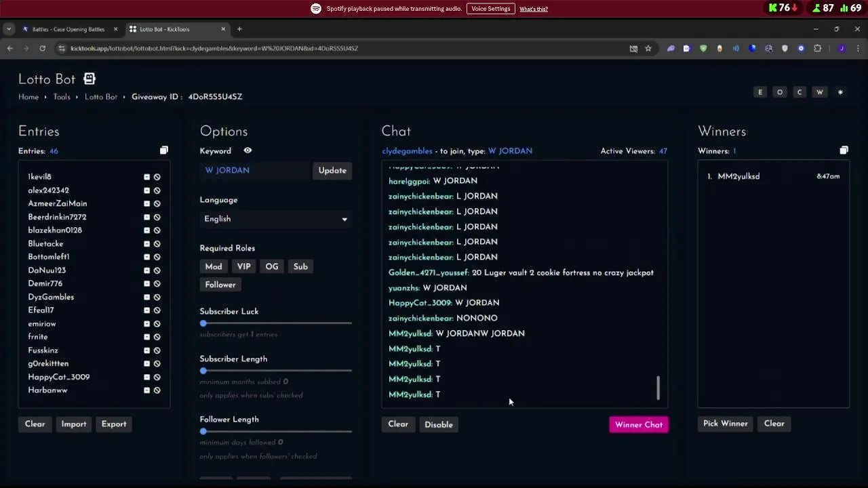Ban user Beerdrinkin7272 from entries
868x488 pixels.
click(157, 217)
